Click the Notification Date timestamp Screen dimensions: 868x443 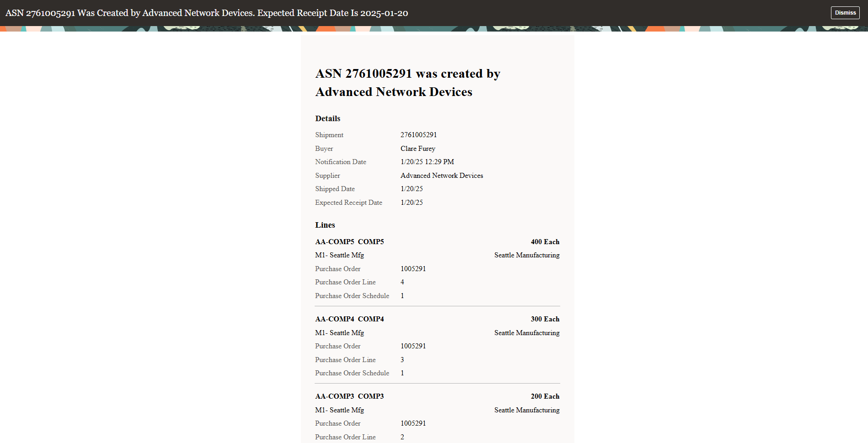426,162
